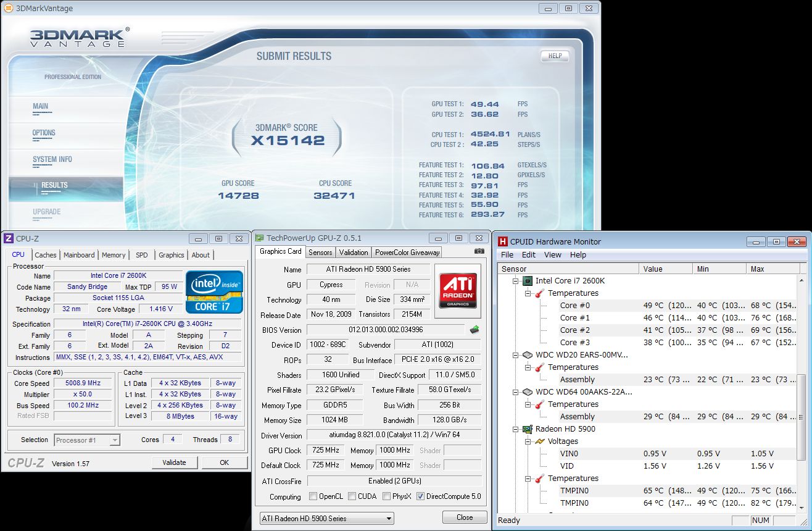Screen dimensions: 812x531
Task: Click the 3DMarkVantage title bar icon
Action: pyautogui.click(x=8, y=8)
